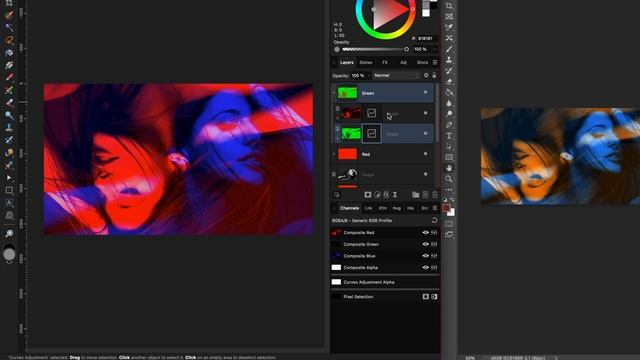Click the Green layer thumbnail
This screenshot has width=640, height=360.
point(347,93)
